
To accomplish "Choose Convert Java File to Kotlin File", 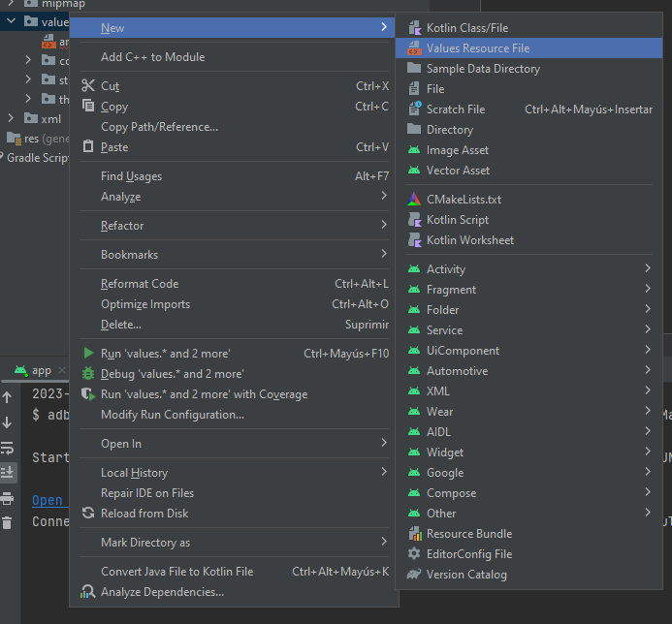I will tap(176, 572).
